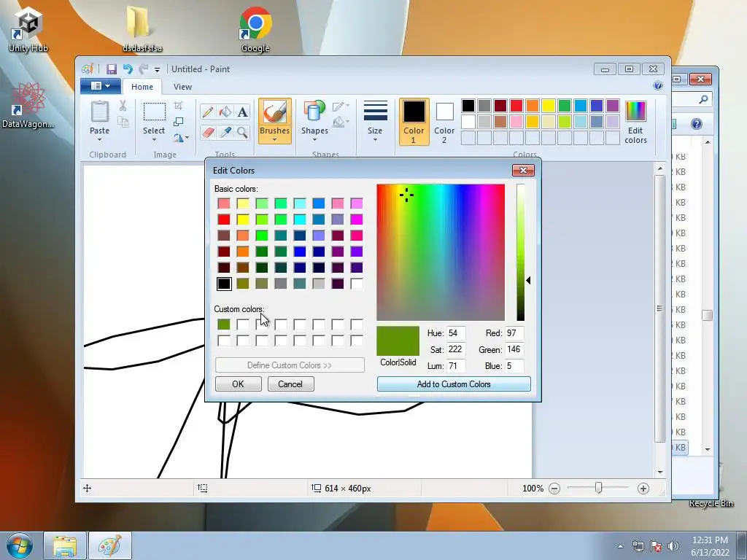Click the Green value field
Viewport: 747px width, 560px height.
(514, 349)
